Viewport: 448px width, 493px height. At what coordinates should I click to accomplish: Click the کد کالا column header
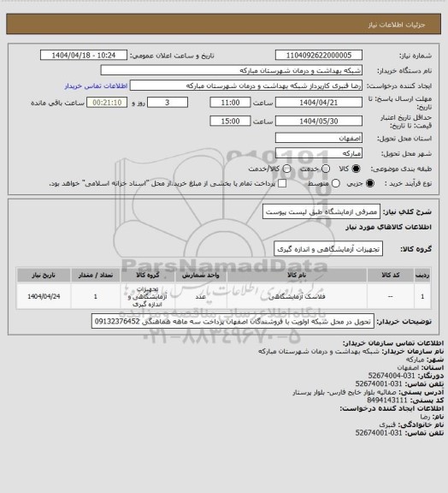tap(390, 275)
